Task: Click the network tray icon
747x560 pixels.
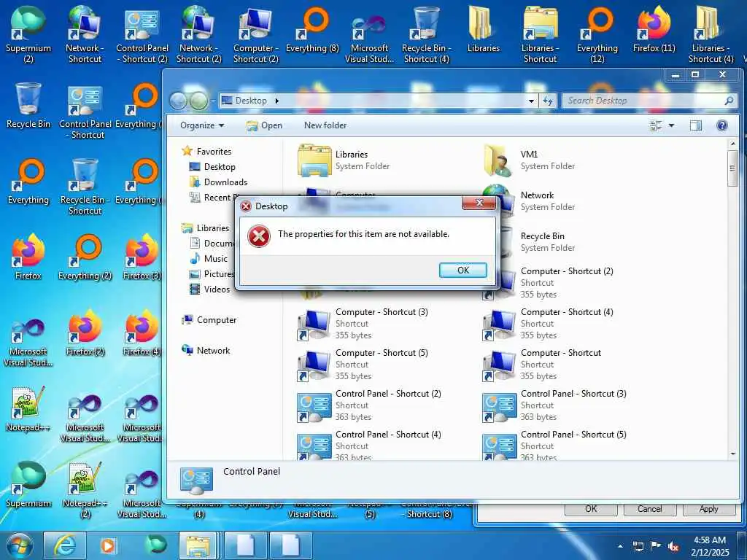Action: click(x=638, y=547)
